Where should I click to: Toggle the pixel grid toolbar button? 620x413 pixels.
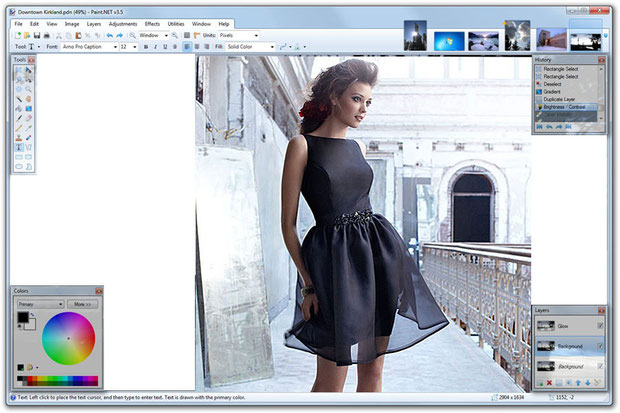pos(187,36)
